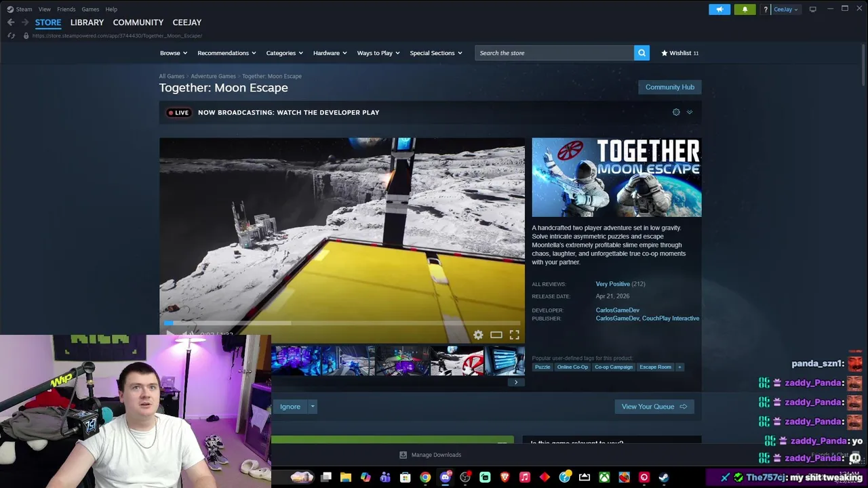This screenshot has height=488, width=868.
Task: Select the Puzzle tag
Action: coord(542,367)
